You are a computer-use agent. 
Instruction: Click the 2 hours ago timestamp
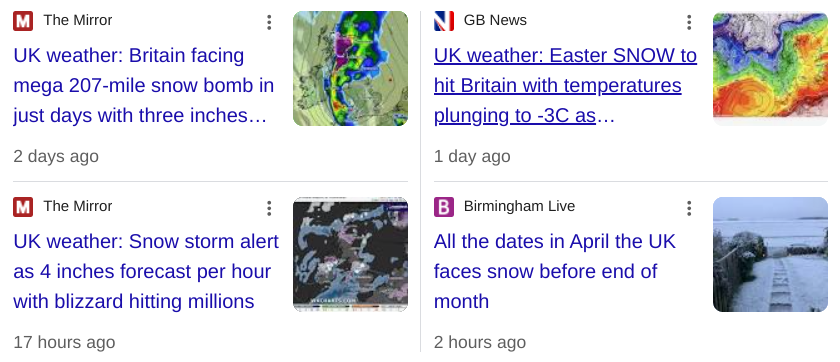click(479, 342)
